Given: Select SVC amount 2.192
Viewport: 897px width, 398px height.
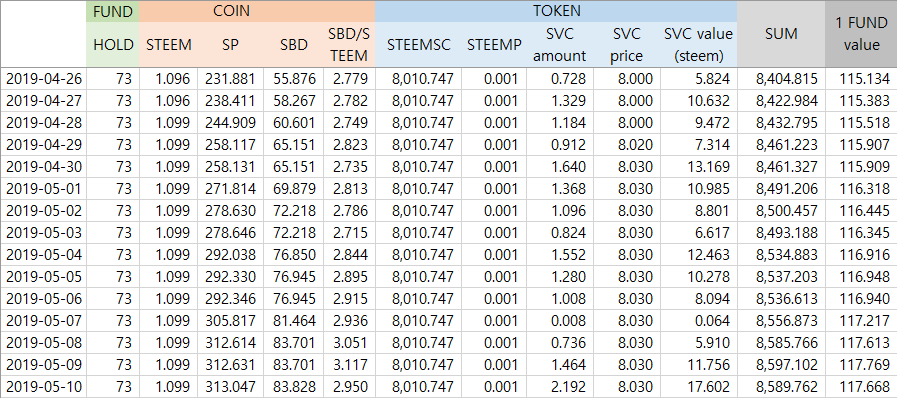Looking at the screenshot, I should point(560,387).
